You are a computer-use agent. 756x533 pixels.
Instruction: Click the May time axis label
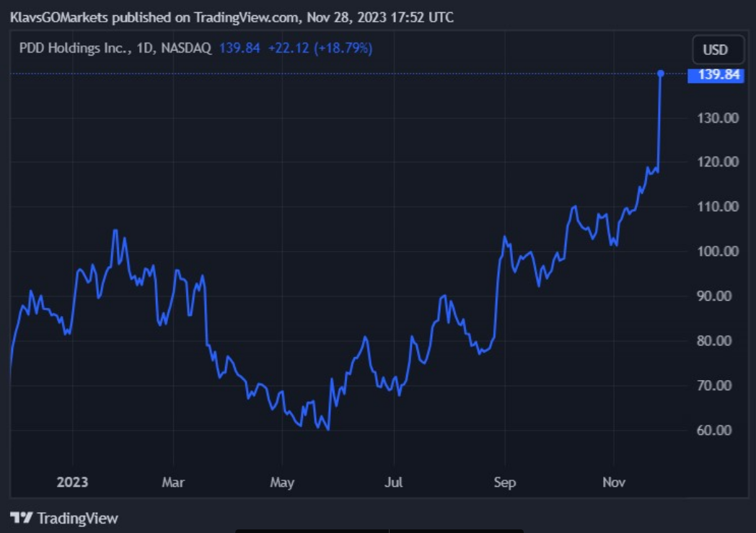282,483
